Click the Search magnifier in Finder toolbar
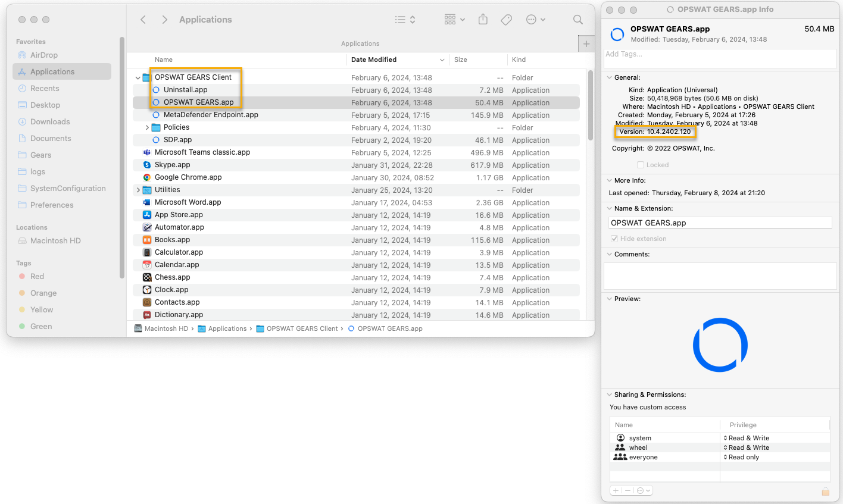 pos(578,20)
